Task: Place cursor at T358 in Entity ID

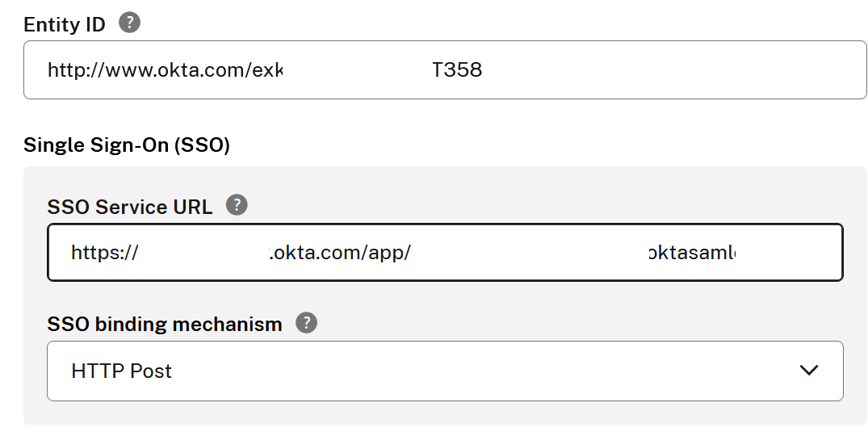Action: coord(457,70)
